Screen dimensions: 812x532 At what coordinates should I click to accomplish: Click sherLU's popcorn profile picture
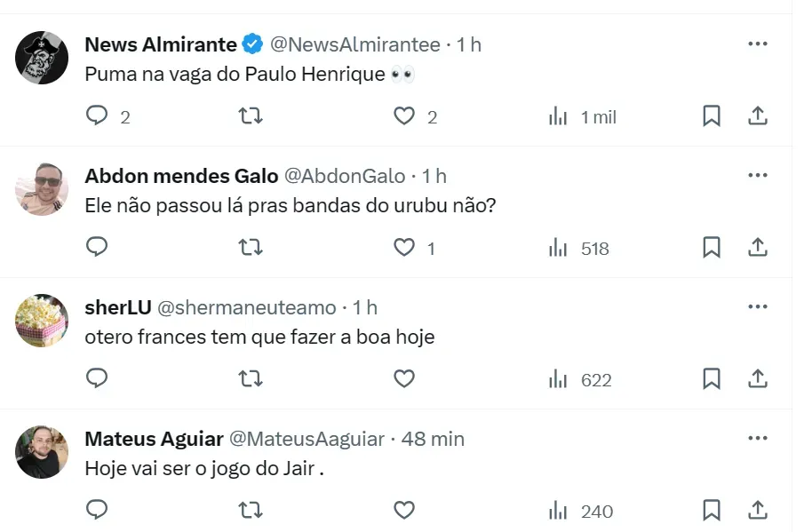pos(42,320)
